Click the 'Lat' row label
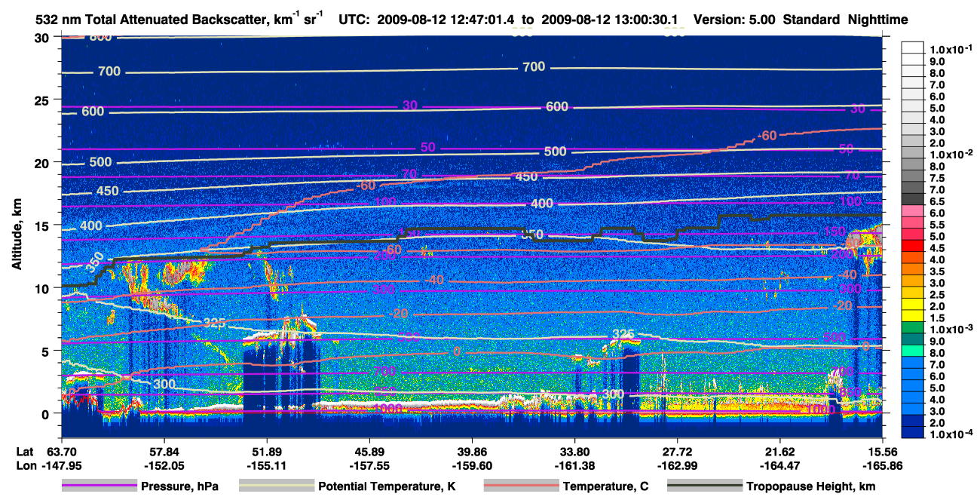Image resolution: width=980 pixels, height=503 pixels. [25, 450]
